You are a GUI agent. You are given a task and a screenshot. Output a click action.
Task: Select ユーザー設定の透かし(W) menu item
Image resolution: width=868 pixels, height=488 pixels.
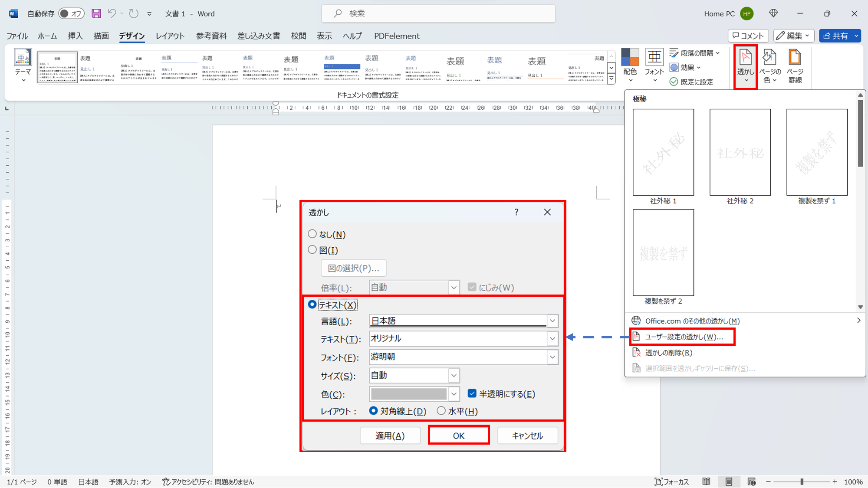point(682,337)
